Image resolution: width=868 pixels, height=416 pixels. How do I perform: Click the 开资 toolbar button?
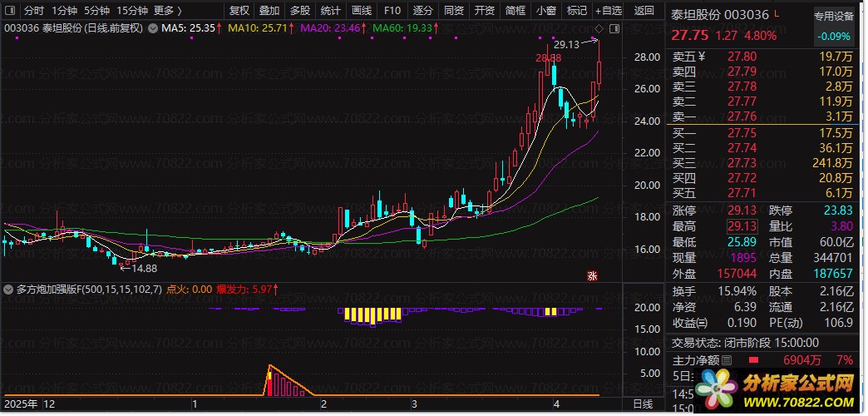pyautogui.click(x=485, y=11)
